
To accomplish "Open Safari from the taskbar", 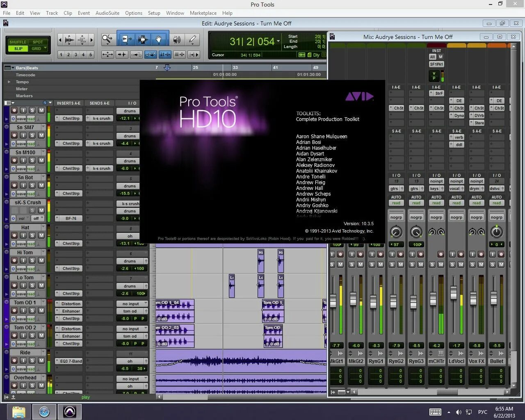I will point(44,411).
